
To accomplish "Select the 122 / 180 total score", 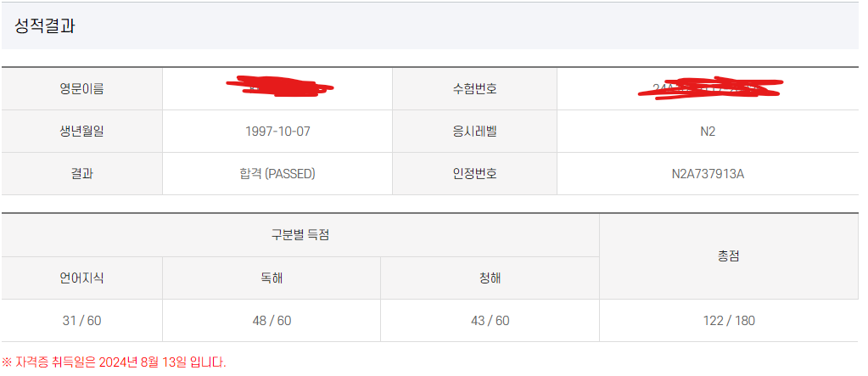I will [x=728, y=321].
